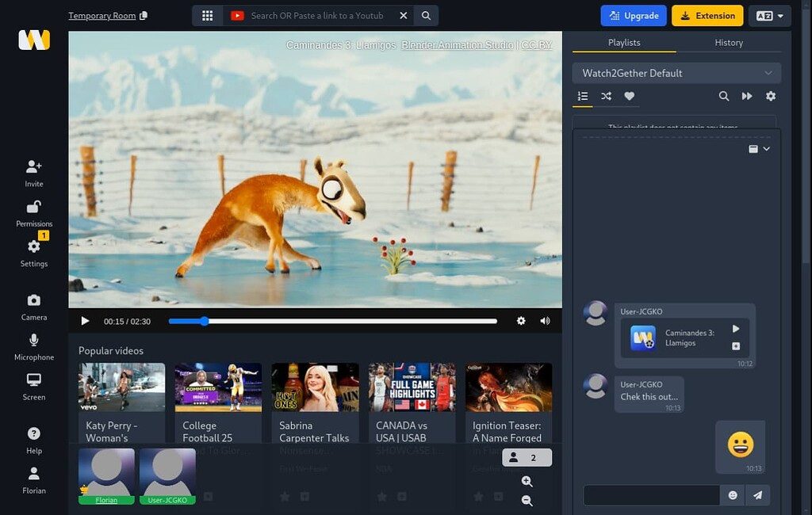
Task: Open the College Football 25 thumbnail
Action: (x=218, y=387)
